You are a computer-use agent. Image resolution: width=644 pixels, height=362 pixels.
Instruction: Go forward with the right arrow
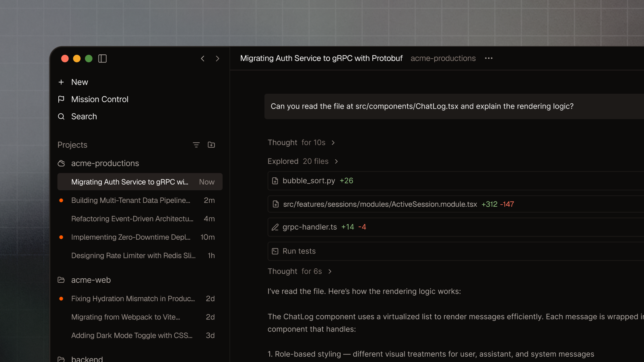click(x=217, y=59)
